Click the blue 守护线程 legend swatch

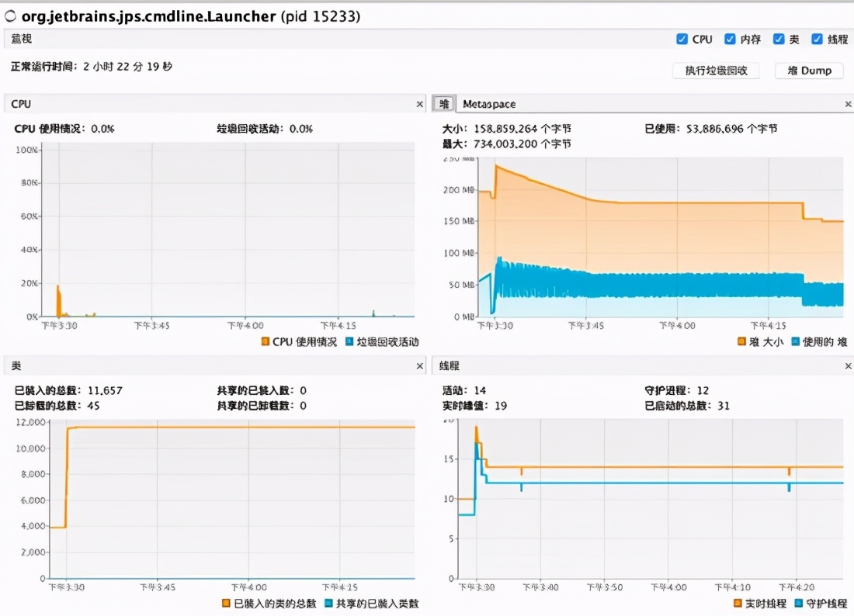coord(798,603)
